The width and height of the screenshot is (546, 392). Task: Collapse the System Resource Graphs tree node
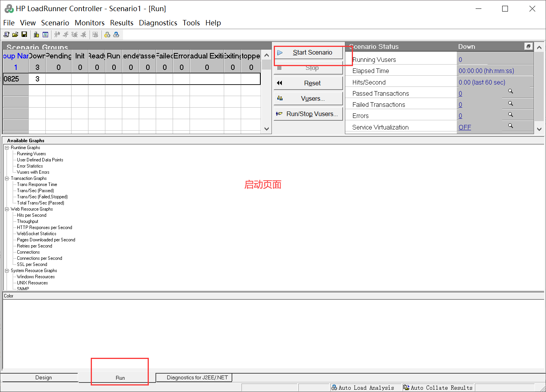(7, 271)
